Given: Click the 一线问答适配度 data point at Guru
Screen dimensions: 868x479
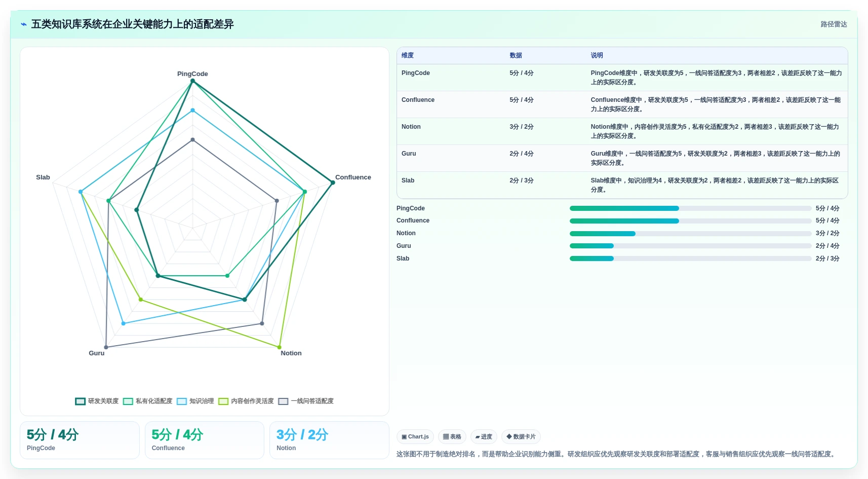Looking at the screenshot, I should [106, 347].
